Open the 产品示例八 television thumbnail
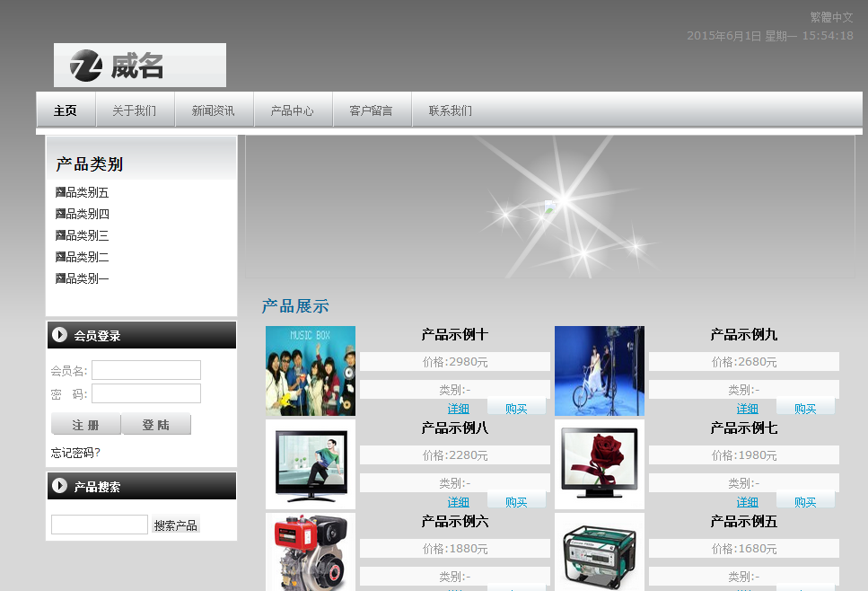 [x=311, y=464]
